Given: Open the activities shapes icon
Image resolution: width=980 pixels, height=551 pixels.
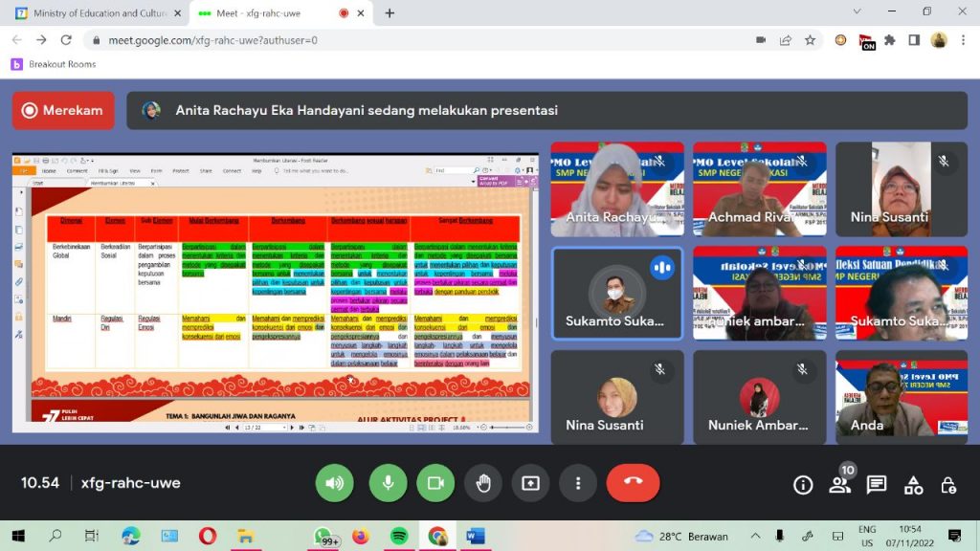Looking at the screenshot, I should pyautogui.click(x=913, y=484).
